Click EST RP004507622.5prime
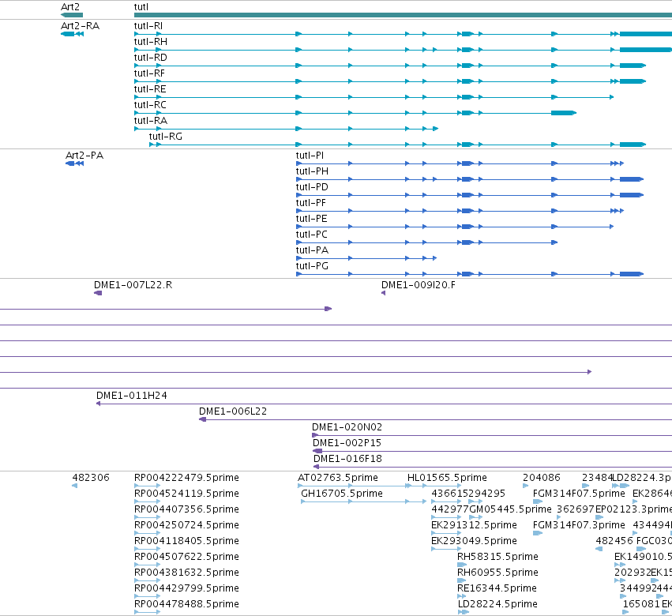672x616 pixels. (x=147, y=565)
